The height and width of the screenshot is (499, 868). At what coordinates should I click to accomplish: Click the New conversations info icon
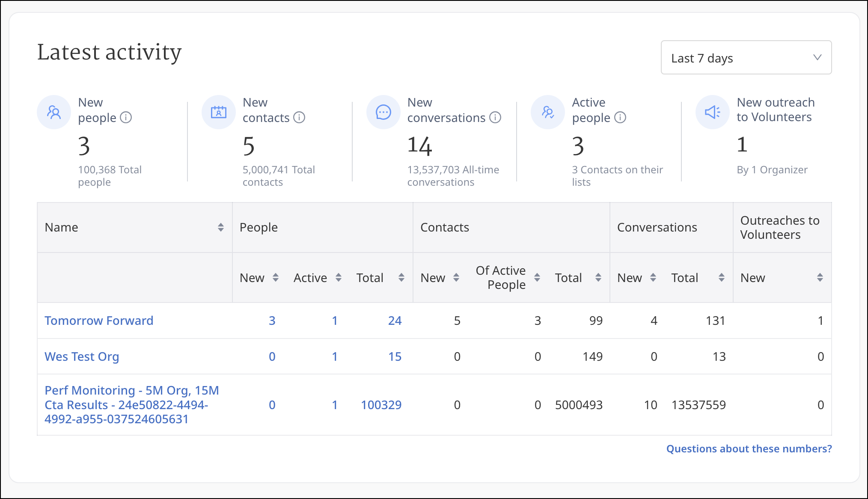(495, 117)
